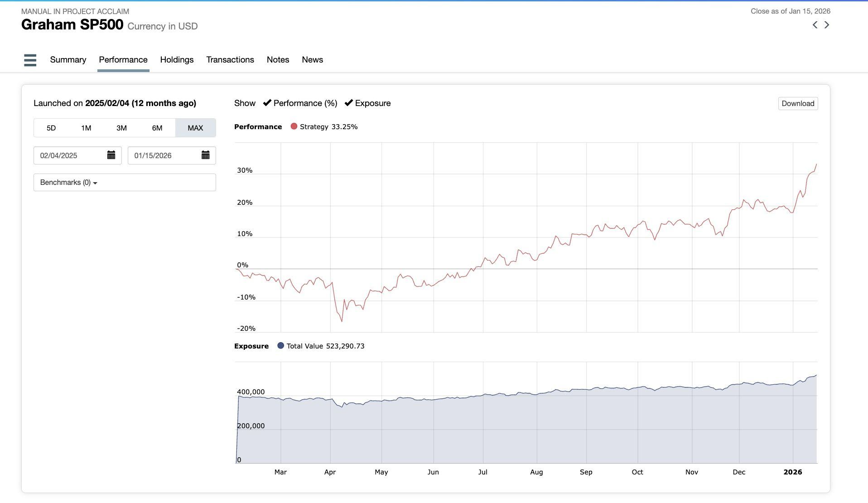Open the Notes tab

pyautogui.click(x=278, y=60)
